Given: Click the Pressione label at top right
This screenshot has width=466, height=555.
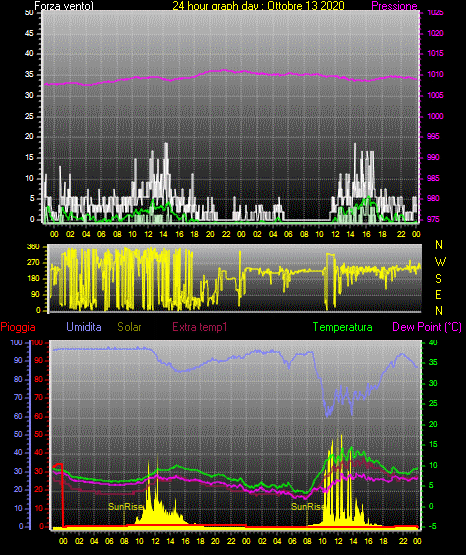Looking at the screenshot, I should click(x=395, y=5).
